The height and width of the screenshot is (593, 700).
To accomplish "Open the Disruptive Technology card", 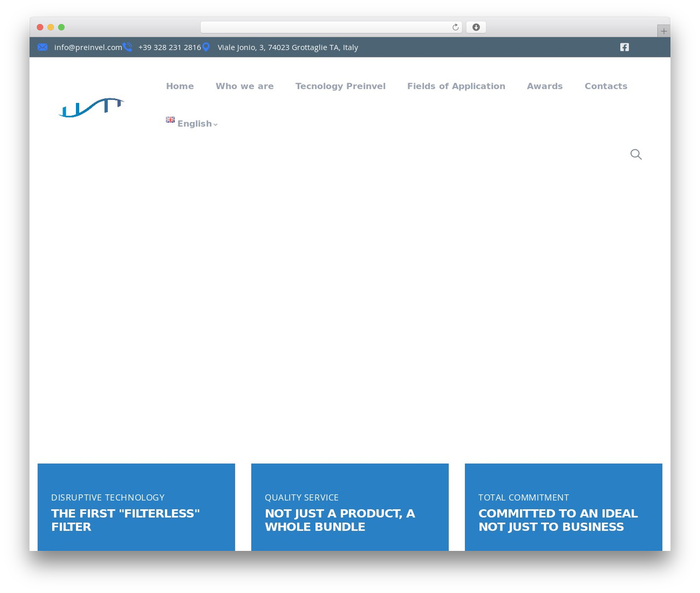I will click(x=136, y=507).
